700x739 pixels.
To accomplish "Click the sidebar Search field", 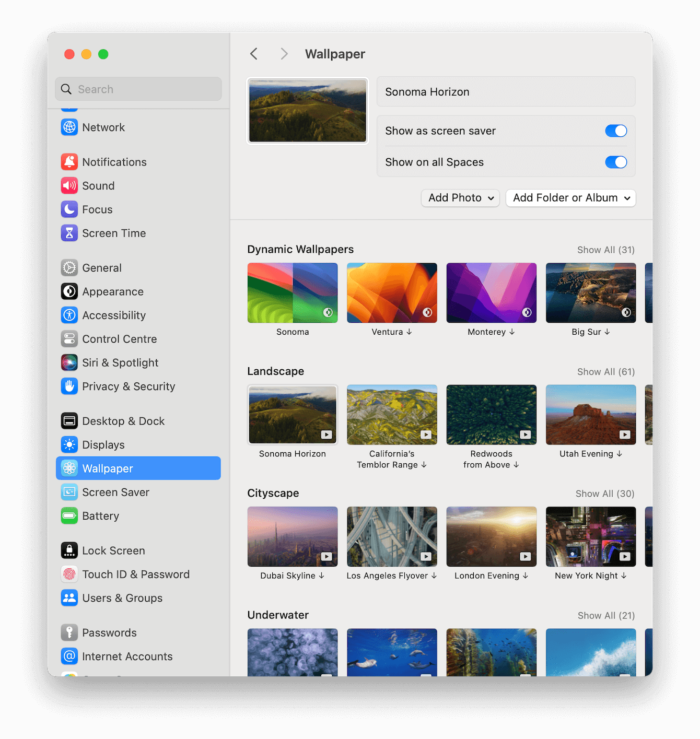I will click(x=138, y=89).
